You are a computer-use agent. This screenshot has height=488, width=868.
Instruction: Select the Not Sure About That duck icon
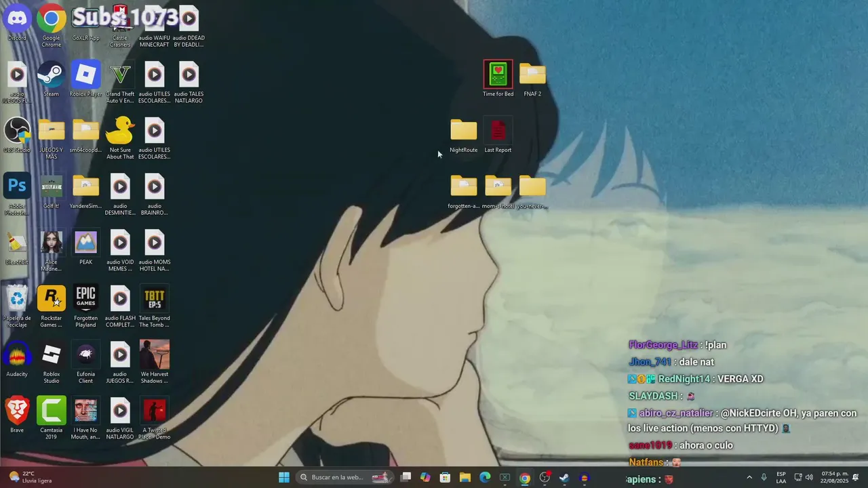click(120, 138)
